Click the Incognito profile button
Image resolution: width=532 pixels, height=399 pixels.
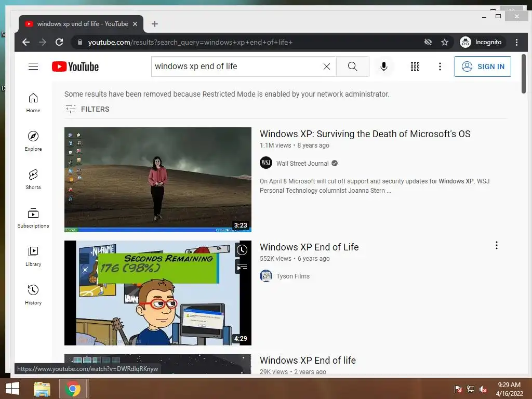click(481, 42)
